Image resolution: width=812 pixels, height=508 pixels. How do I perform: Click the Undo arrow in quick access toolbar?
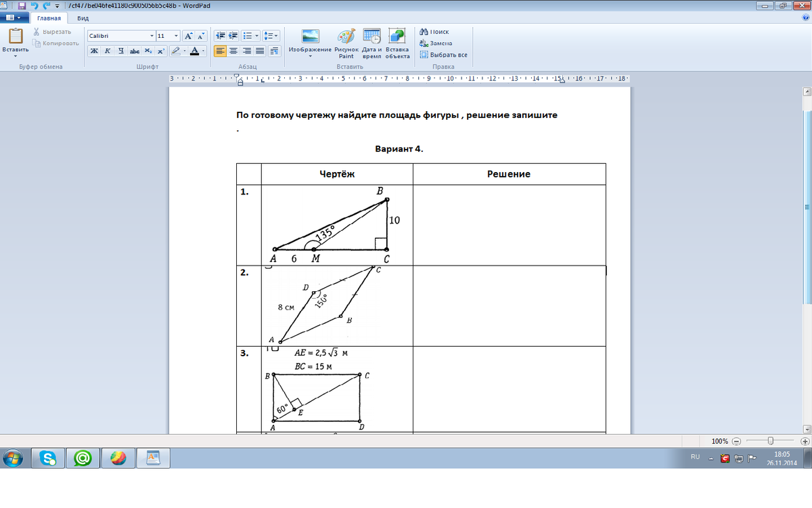point(34,5)
